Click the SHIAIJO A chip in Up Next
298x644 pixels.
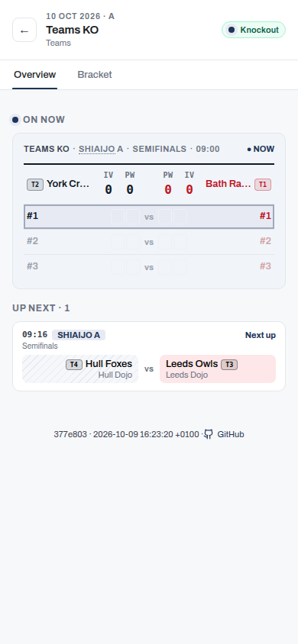(79, 335)
